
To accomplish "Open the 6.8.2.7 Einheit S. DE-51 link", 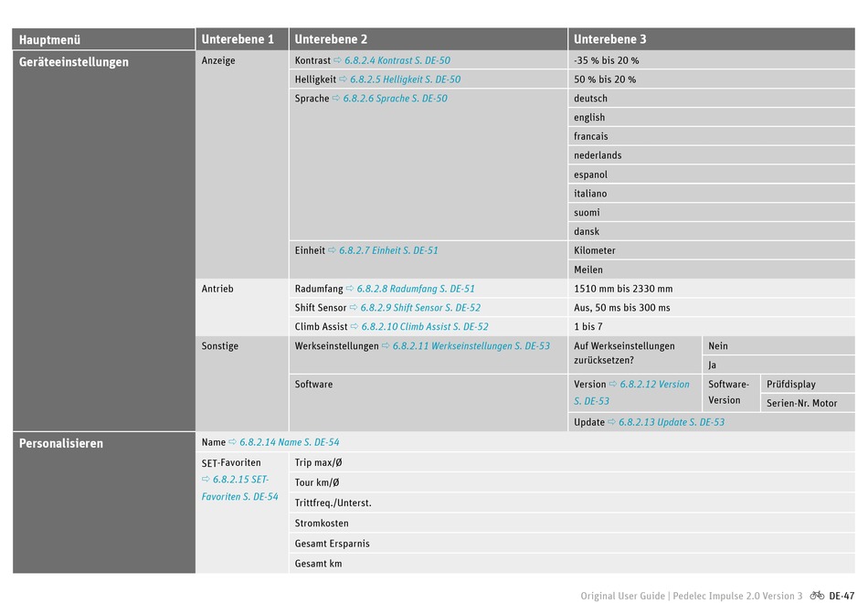I will pyautogui.click(x=388, y=250).
